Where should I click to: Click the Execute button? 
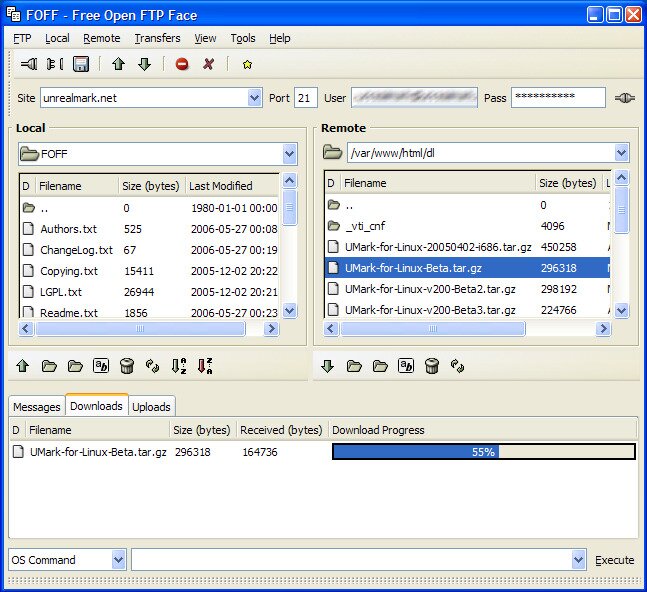[614, 560]
